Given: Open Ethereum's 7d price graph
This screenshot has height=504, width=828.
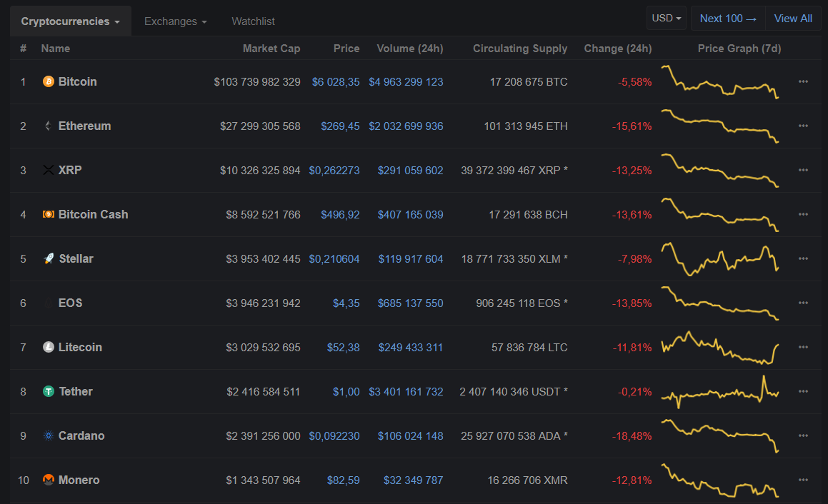Looking at the screenshot, I should click(x=719, y=126).
